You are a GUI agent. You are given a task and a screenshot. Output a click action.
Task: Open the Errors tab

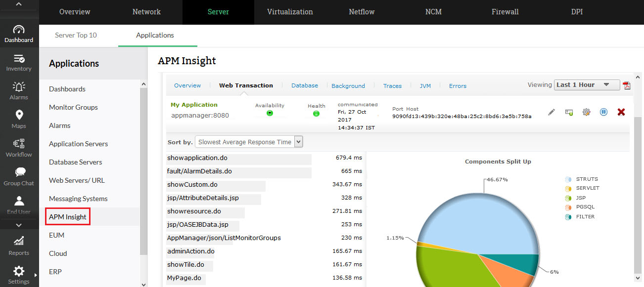tap(458, 86)
